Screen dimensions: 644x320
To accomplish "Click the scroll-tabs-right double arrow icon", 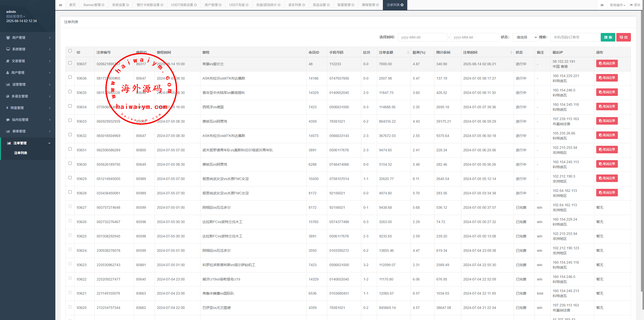I will coord(602,5).
